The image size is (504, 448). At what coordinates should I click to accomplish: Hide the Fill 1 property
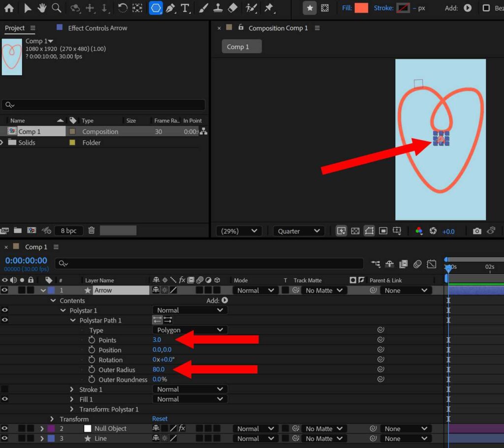[4, 399]
